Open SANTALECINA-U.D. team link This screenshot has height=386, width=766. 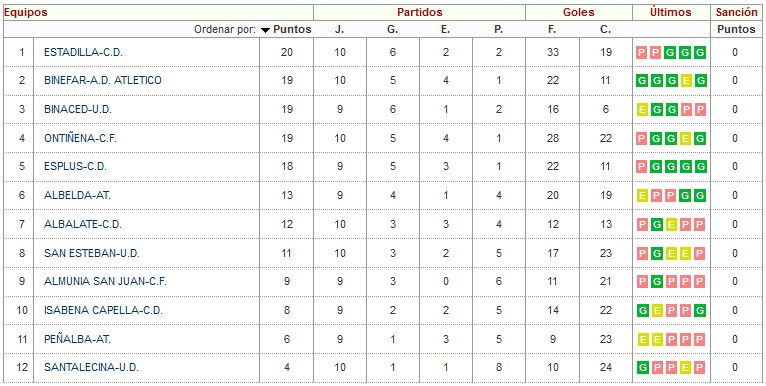coord(91,367)
